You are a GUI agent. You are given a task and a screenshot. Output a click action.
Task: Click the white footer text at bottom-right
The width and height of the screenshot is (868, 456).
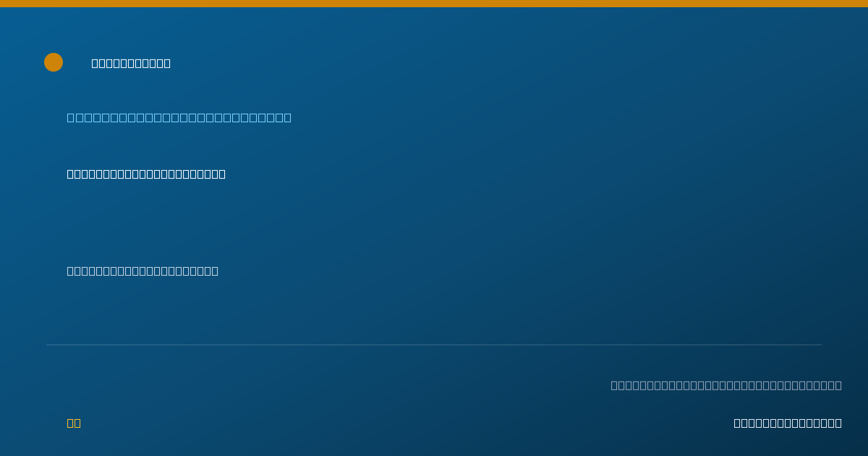(x=788, y=423)
